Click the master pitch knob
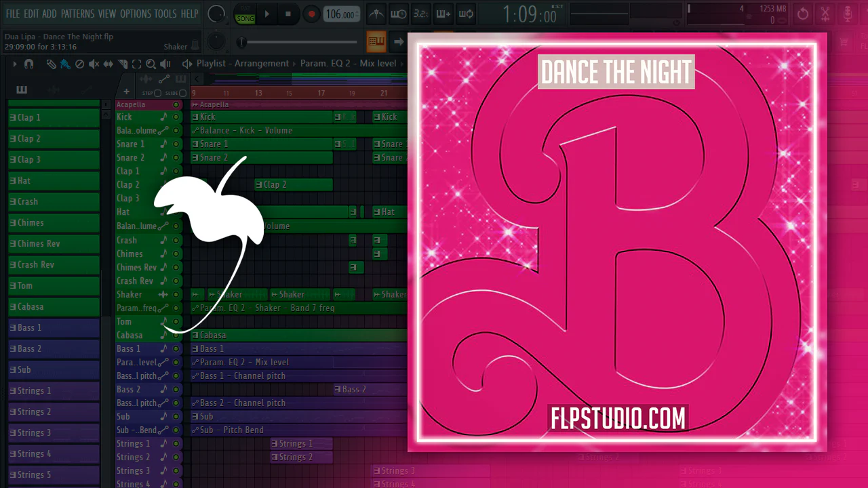Viewport: 868px width, 488px height. point(216,42)
